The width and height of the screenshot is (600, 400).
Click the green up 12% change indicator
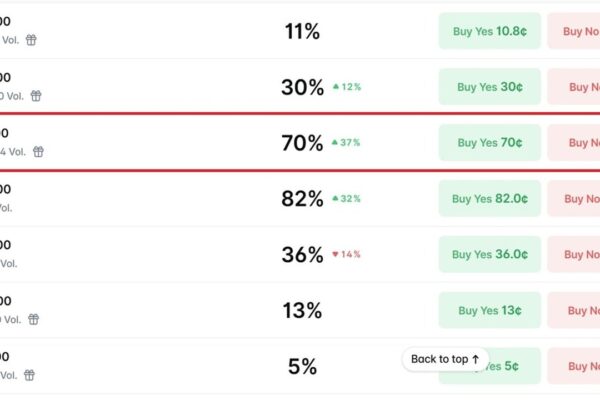tap(347, 87)
